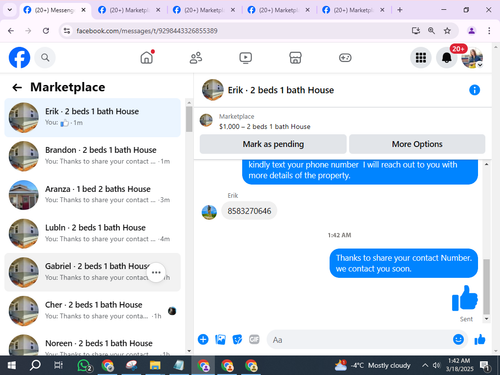Open site information icon in address bar
This screenshot has height=375, width=500.
coord(67,31)
